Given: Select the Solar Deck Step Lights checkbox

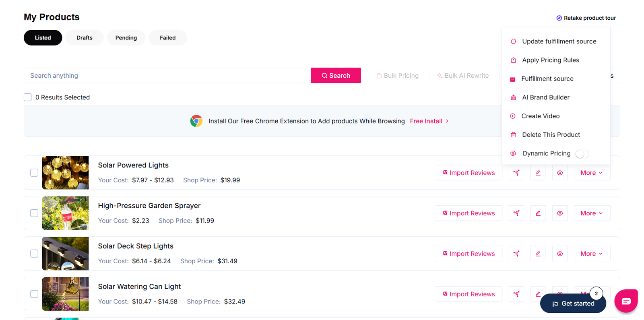Looking at the screenshot, I should click(34, 254).
